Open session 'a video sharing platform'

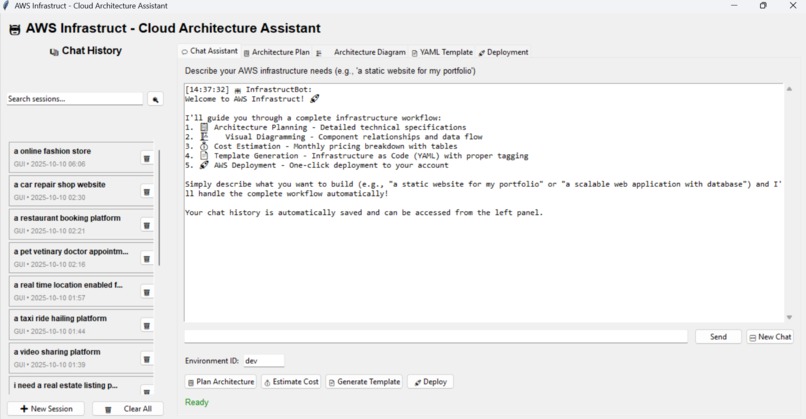tap(75, 358)
